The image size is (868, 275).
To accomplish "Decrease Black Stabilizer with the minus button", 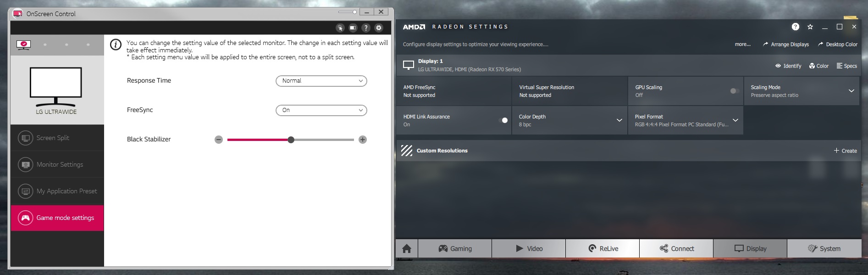I will (219, 140).
